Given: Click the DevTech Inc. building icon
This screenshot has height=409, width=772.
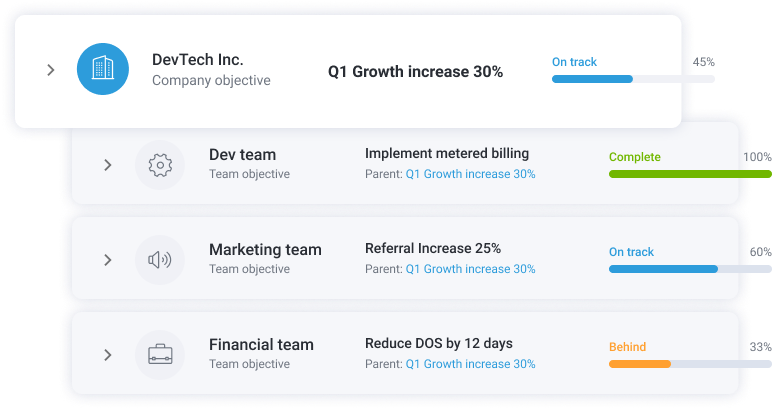Looking at the screenshot, I should 103,69.
